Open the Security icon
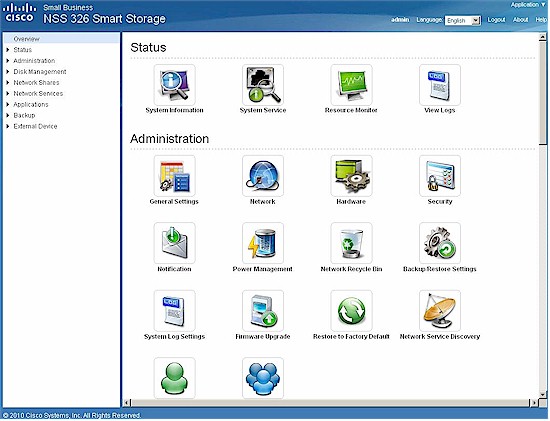 pos(440,176)
